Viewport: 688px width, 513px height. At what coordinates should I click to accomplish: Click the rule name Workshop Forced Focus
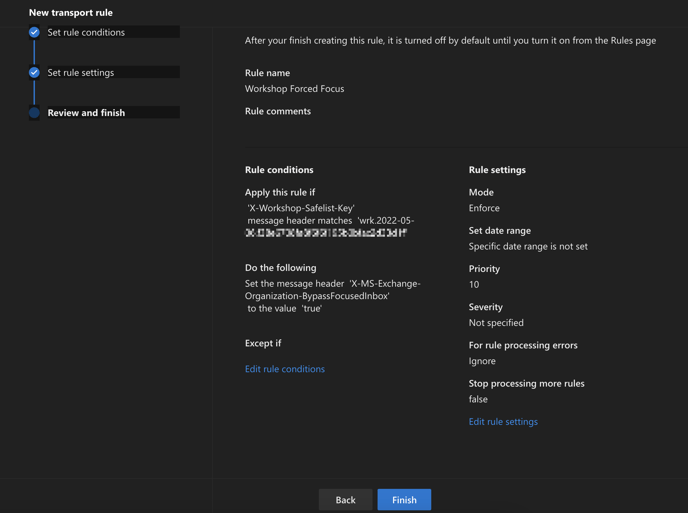[294, 89]
